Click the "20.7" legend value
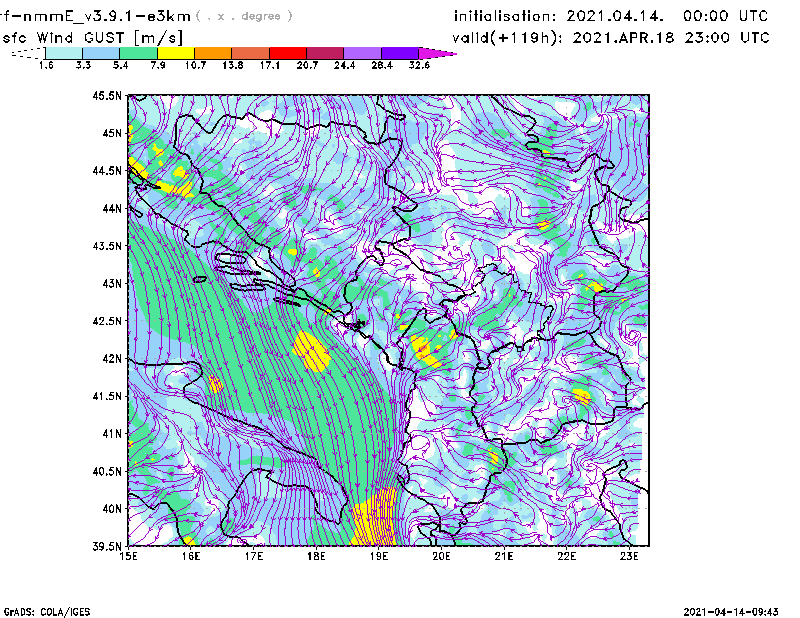 (x=307, y=65)
